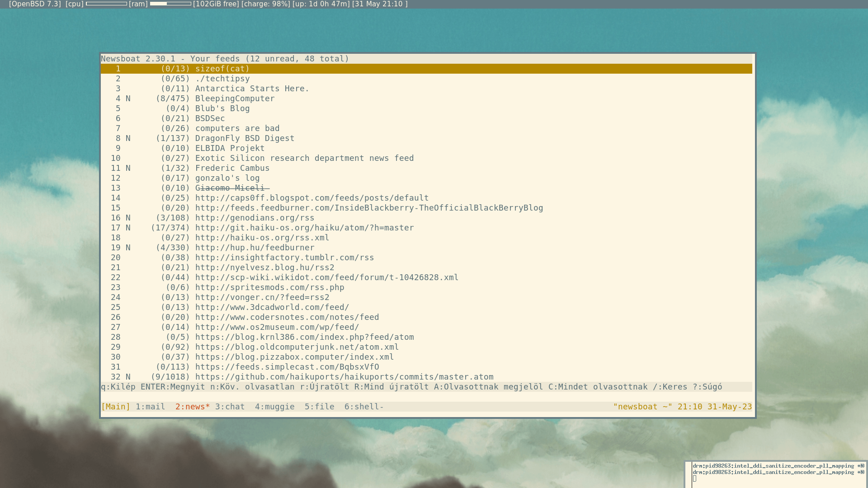
Task: Open the BleepingComputer feed entry
Action: [235, 99]
